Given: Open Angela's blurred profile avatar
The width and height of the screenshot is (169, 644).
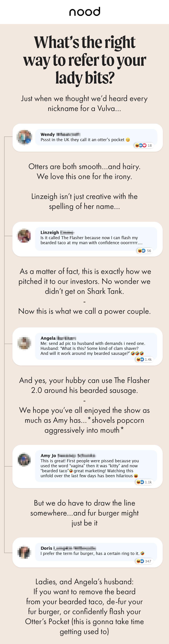Looking at the screenshot, I should click(24, 343).
